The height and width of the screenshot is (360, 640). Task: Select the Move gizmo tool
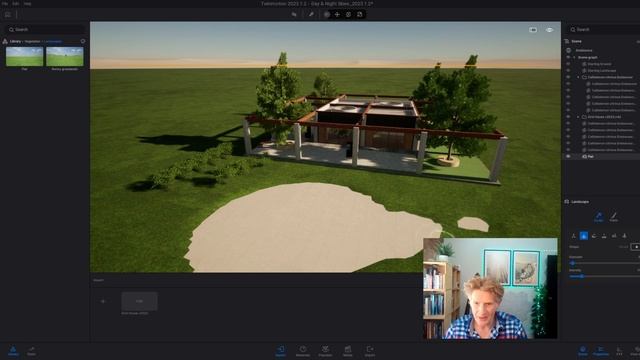[337, 14]
